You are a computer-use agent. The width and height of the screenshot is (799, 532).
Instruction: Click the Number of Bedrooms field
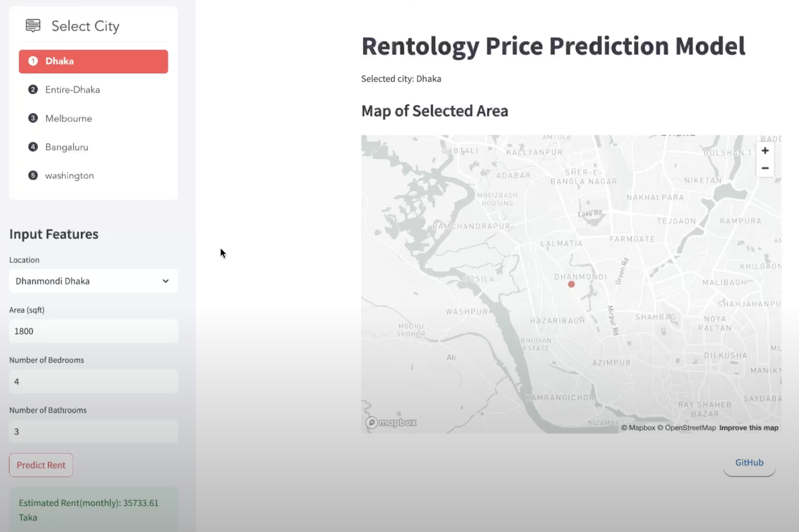pos(93,381)
